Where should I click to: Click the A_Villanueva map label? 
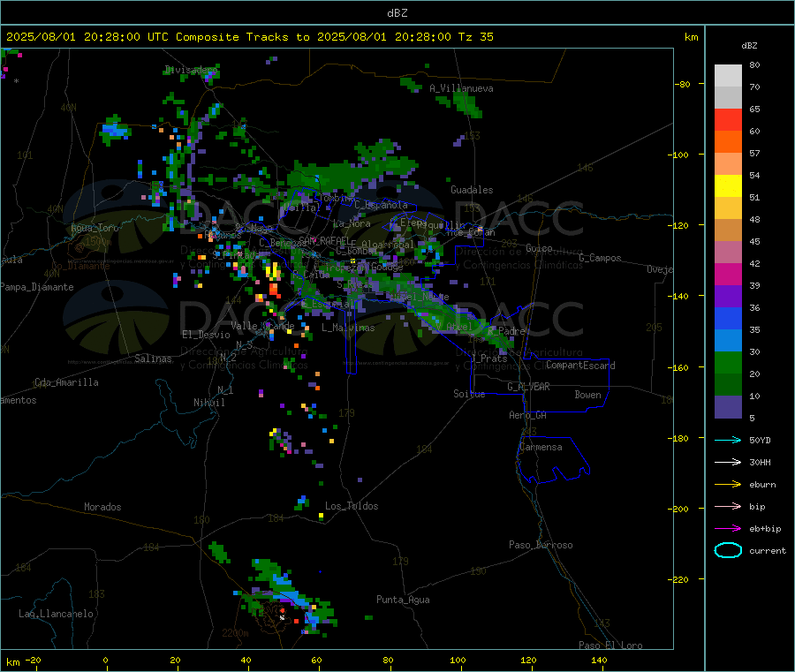(x=461, y=88)
